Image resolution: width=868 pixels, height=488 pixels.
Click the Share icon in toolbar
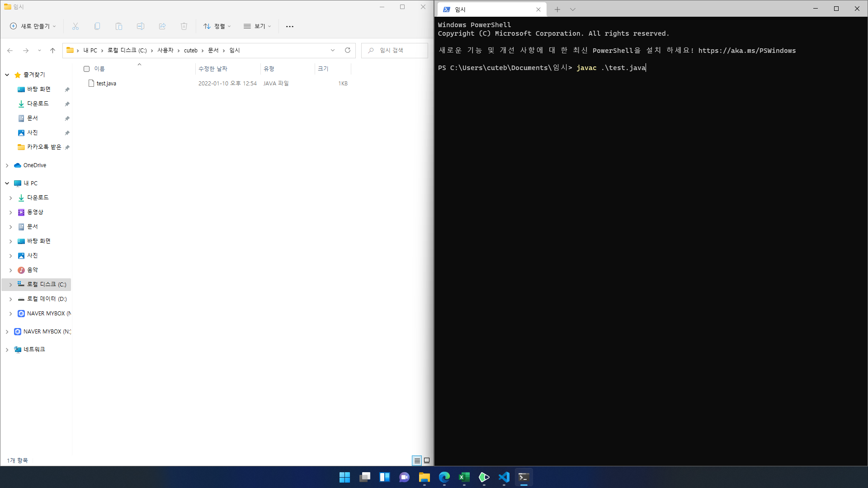coord(162,26)
